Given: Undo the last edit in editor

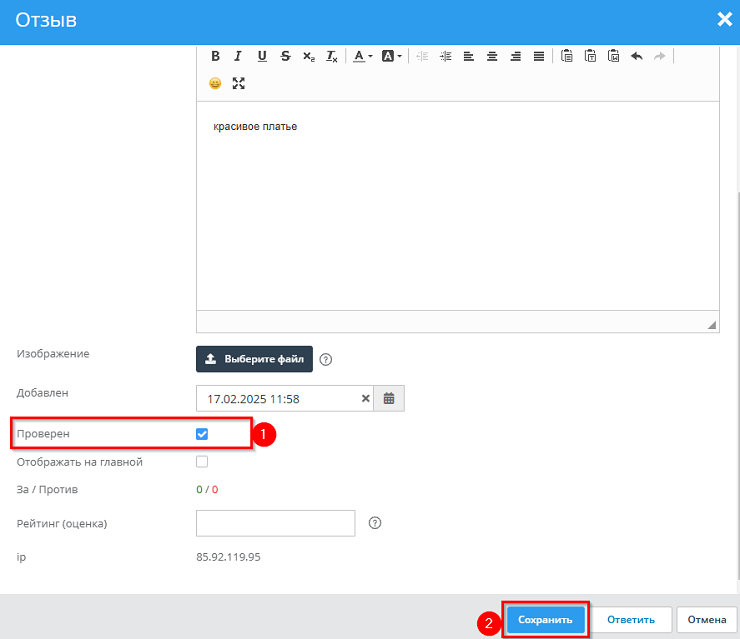Looking at the screenshot, I should [636, 56].
